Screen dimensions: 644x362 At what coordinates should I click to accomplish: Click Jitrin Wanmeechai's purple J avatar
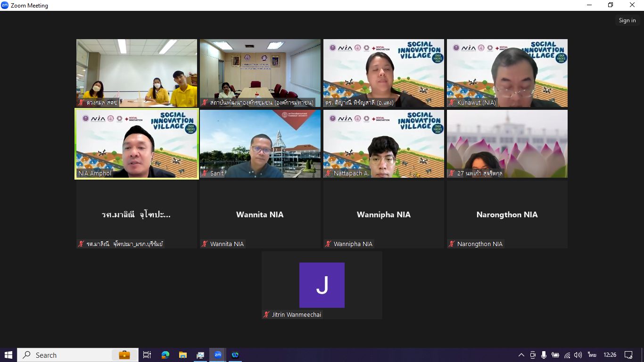click(322, 285)
